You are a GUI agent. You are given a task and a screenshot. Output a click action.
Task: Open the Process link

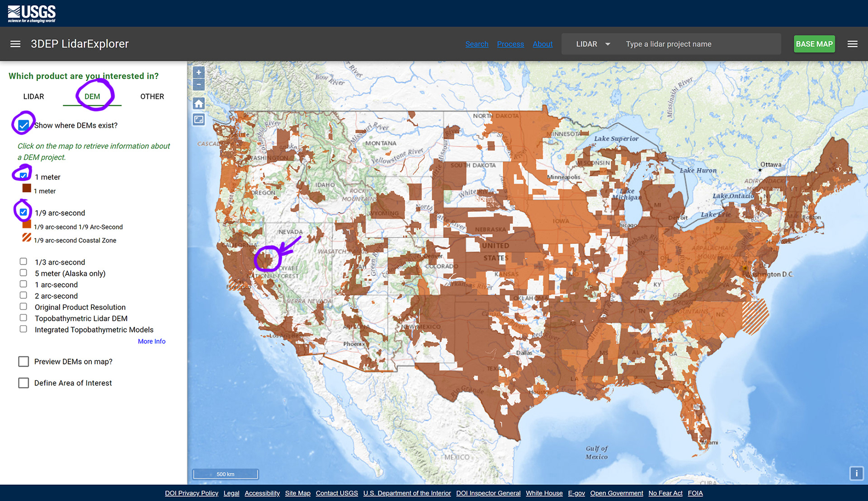point(510,44)
